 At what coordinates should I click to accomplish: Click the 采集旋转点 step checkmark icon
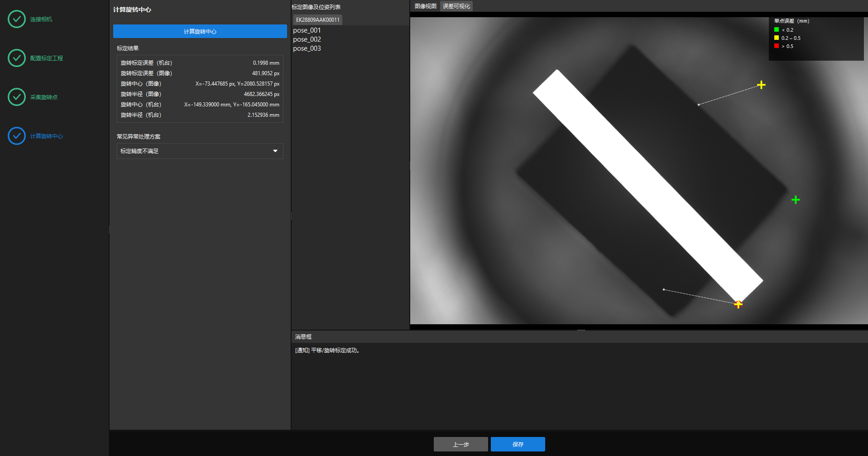pyautogui.click(x=17, y=97)
